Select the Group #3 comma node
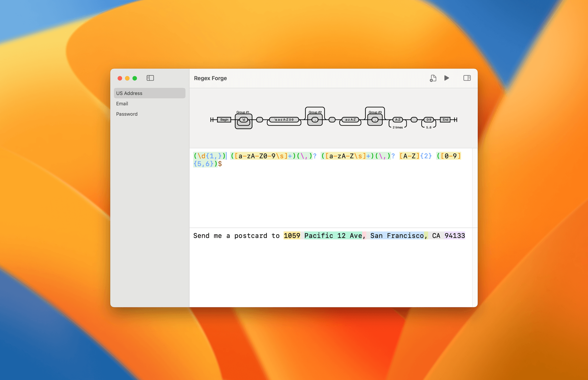588x380 pixels. click(375, 120)
